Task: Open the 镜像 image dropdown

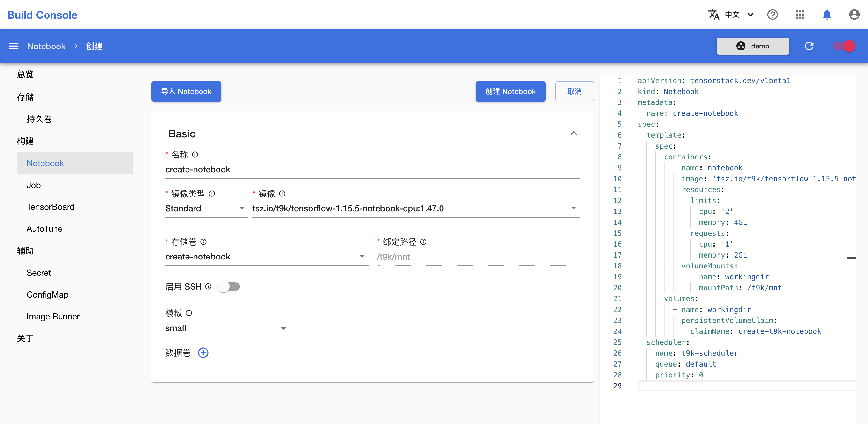Action: (416, 209)
